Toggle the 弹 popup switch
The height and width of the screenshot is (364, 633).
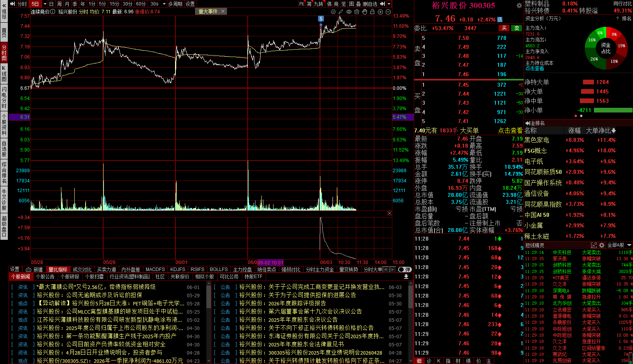pos(404,269)
